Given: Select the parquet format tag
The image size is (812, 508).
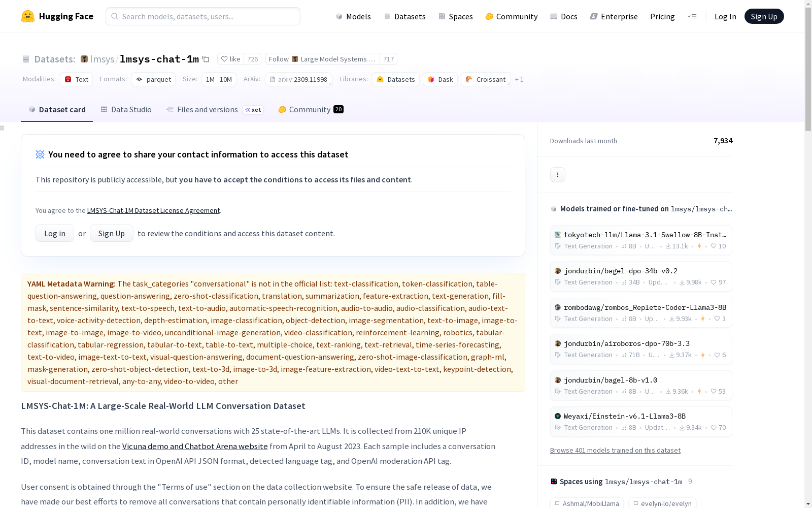Looking at the screenshot, I should tap(153, 79).
